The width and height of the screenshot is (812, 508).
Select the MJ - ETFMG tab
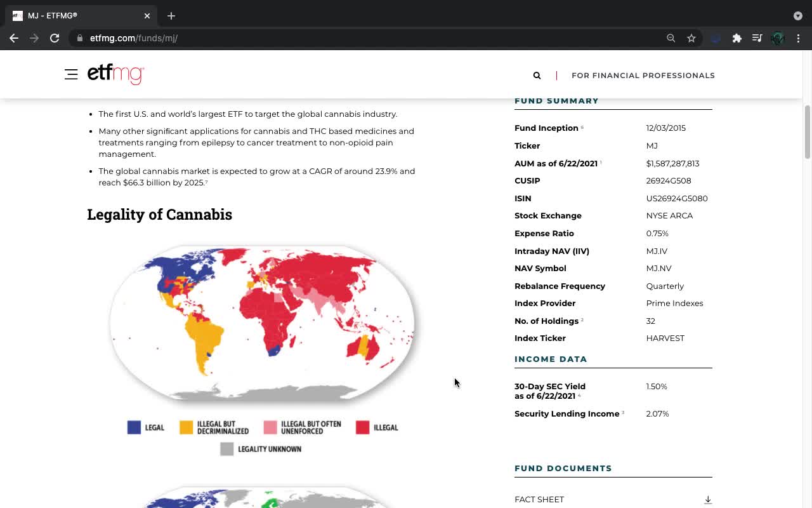[x=81, y=16]
